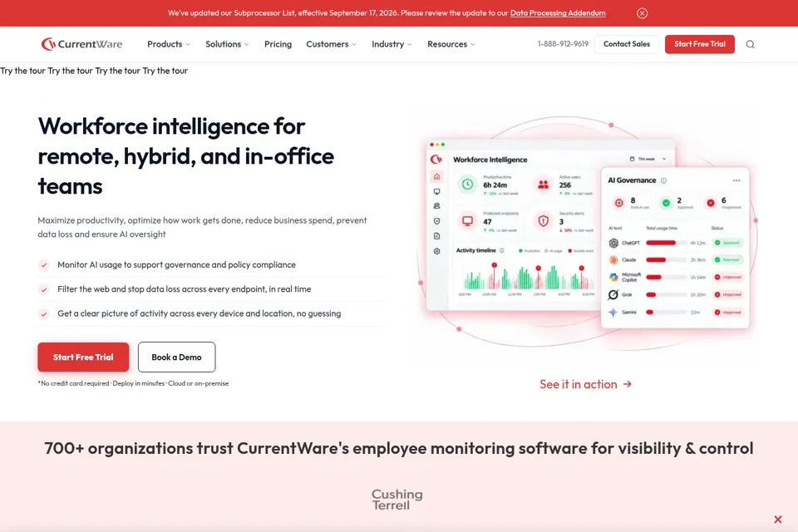
Task: Click the document icon in dashboard sidebar
Action: click(x=436, y=236)
